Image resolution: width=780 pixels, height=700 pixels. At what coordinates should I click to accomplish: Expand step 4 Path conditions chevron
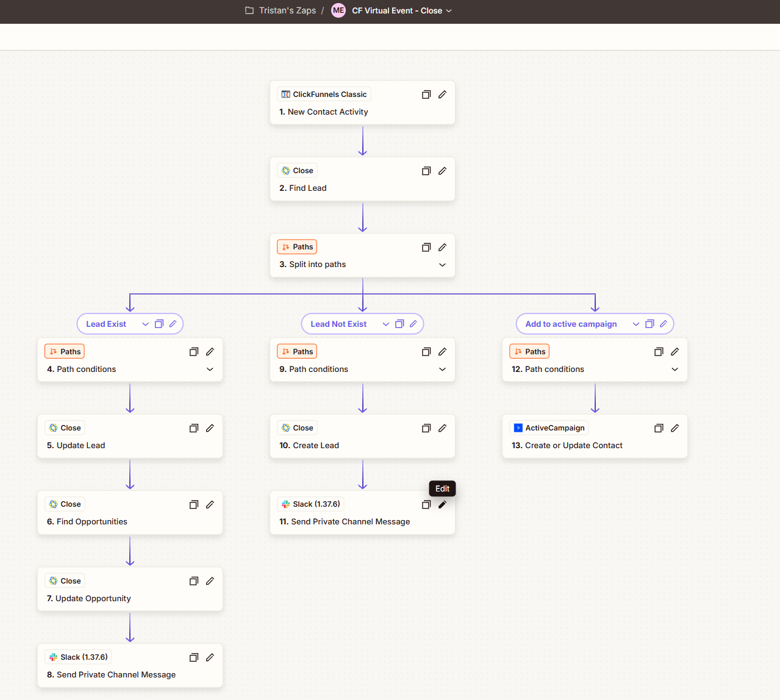click(x=210, y=370)
